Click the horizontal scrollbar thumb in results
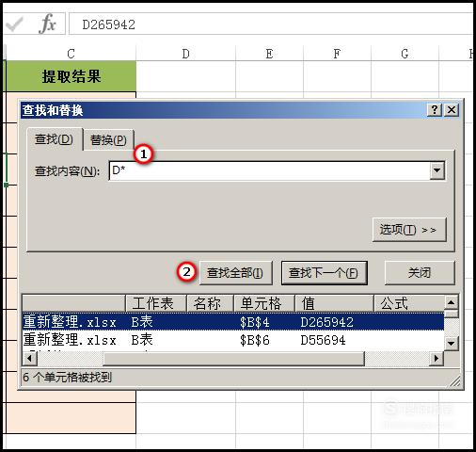 click(x=233, y=358)
